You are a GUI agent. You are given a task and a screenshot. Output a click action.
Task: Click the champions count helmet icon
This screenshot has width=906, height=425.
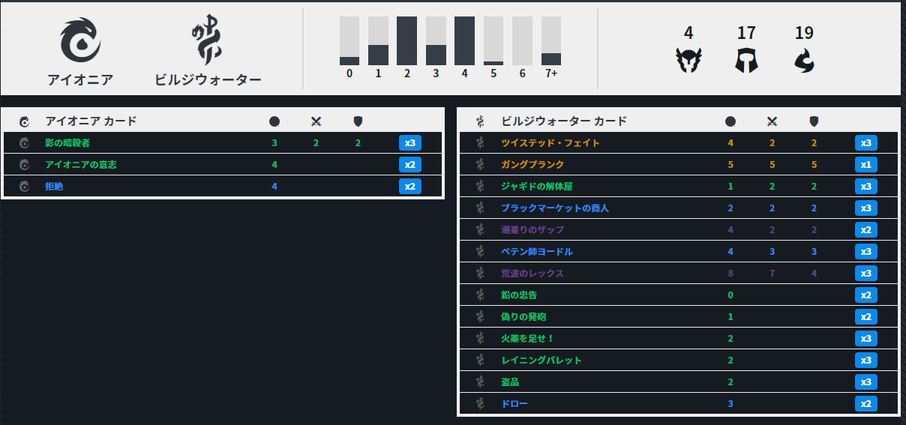688,60
